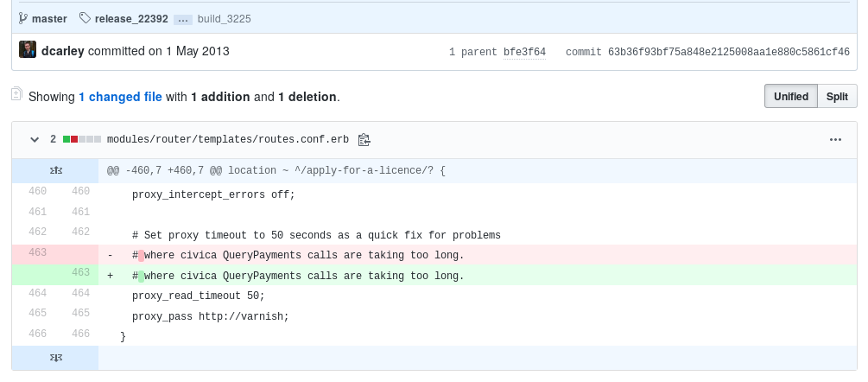
Task: Open the build_3225 tag
Action: point(225,19)
